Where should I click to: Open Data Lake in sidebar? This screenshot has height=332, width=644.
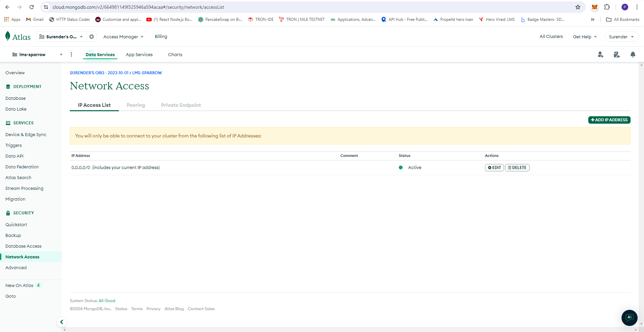[16, 109]
